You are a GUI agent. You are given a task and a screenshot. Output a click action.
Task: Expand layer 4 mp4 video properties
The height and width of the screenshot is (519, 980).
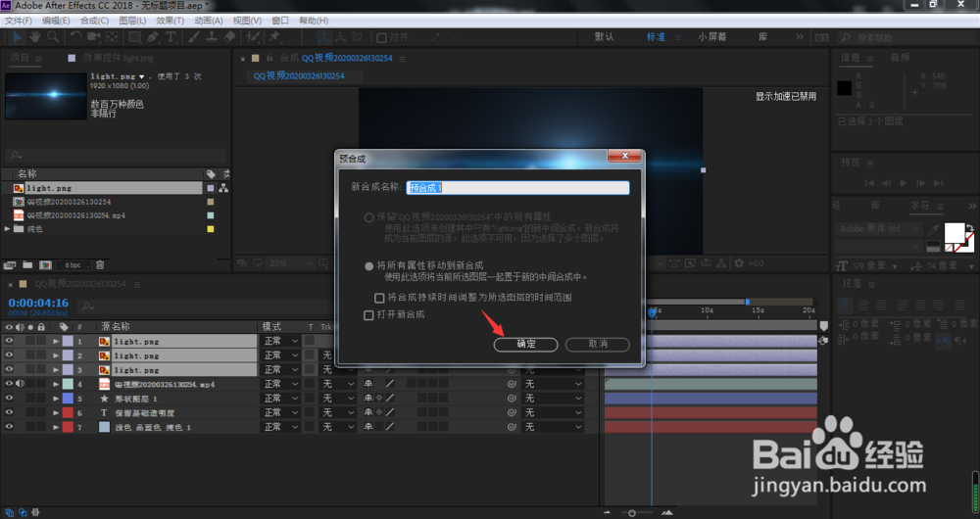[x=56, y=385]
